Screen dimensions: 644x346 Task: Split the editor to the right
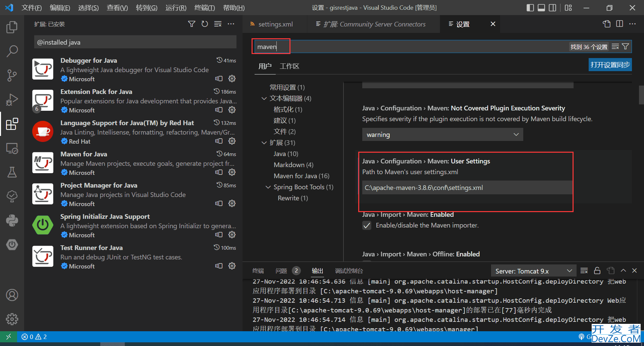(620, 24)
